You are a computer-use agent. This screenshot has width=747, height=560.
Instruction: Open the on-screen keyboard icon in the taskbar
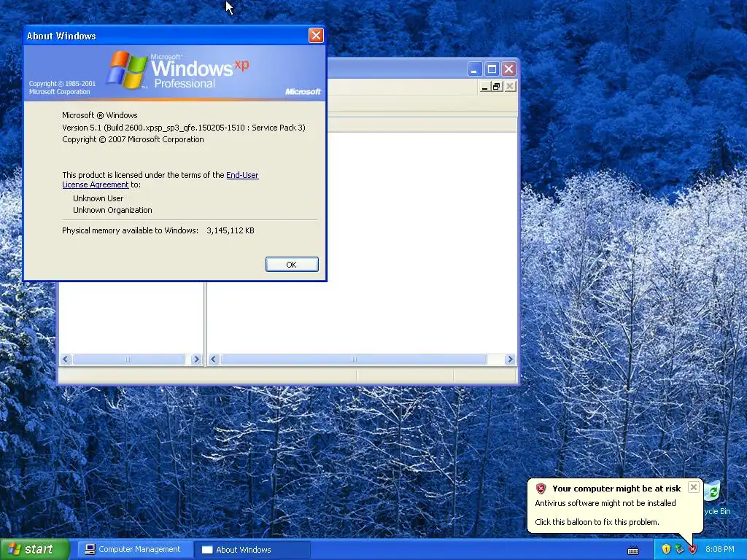[x=633, y=551]
